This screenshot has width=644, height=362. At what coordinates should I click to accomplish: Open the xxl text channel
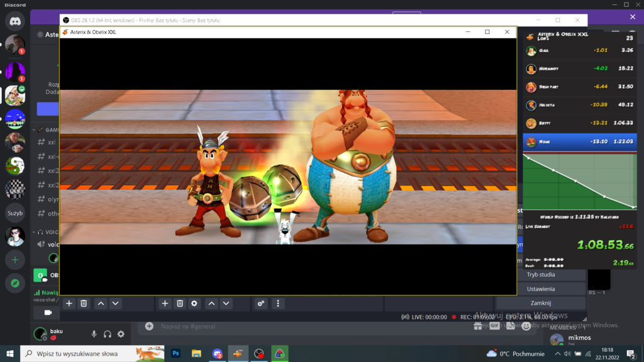[47, 143]
